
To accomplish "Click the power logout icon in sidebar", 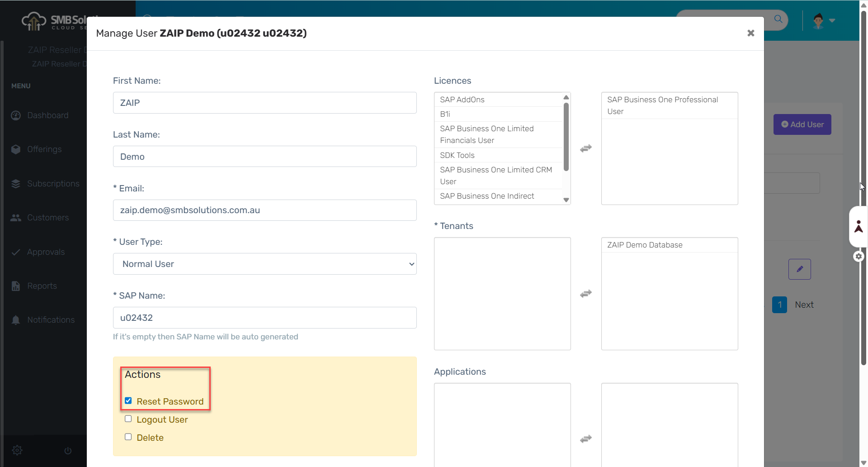I will coord(68,451).
